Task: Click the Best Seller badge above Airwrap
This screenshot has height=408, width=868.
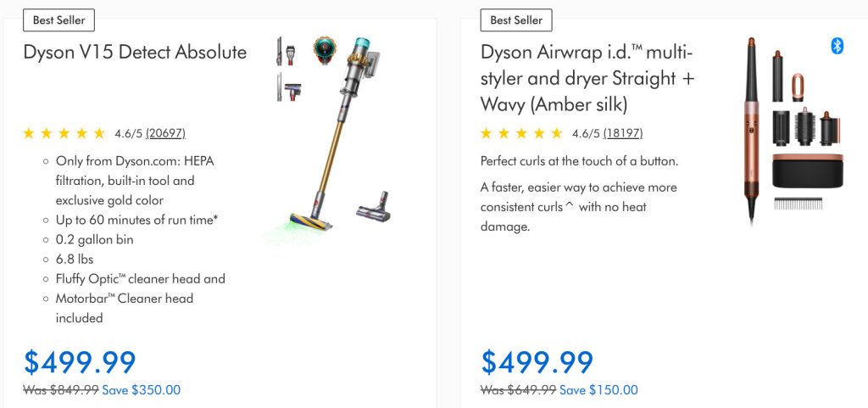Action: point(516,20)
